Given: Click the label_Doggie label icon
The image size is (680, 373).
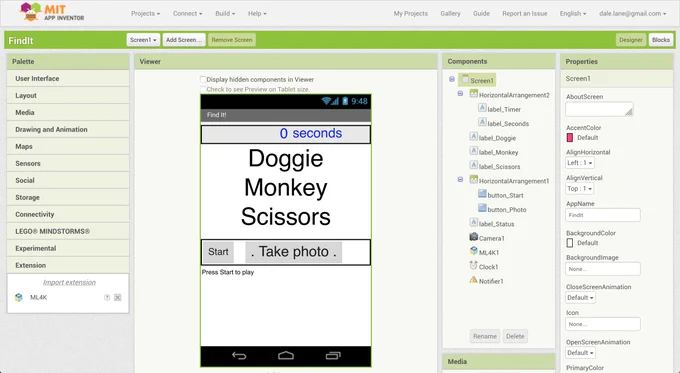Looking at the screenshot, I should point(474,137).
